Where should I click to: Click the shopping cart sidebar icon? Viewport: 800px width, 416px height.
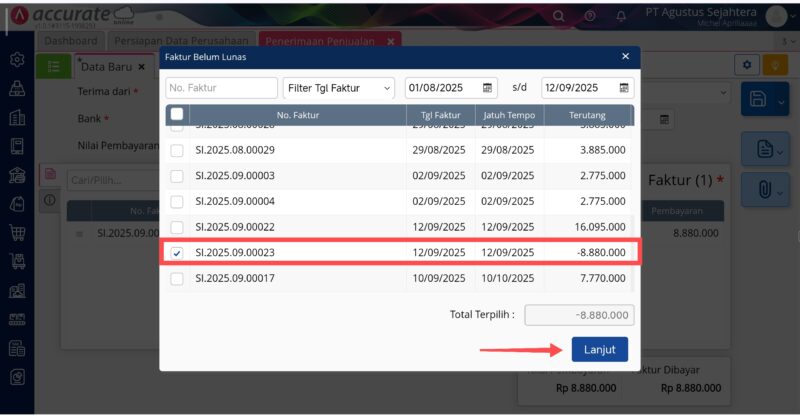coord(16,234)
